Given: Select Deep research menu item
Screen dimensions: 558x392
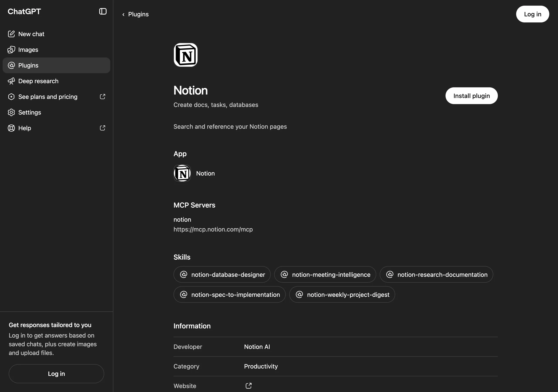Looking at the screenshot, I should tap(56, 81).
